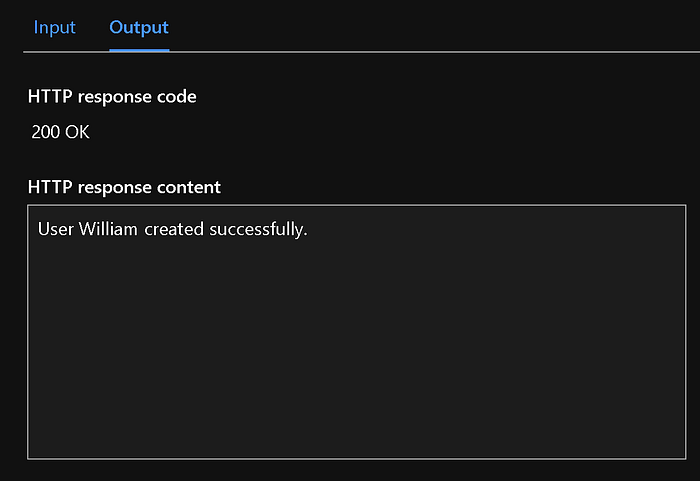Place cursor on the word successfully
Viewport: 700px width, 481px height.
tap(256, 230)
